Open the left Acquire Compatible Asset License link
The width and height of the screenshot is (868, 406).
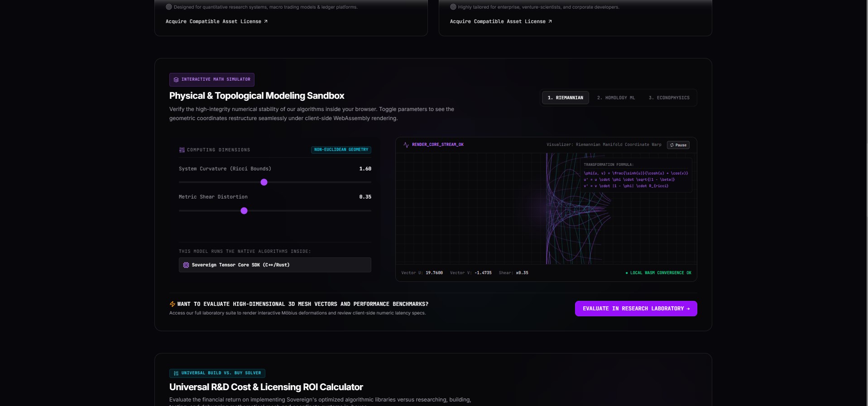(x=216, y=21)
